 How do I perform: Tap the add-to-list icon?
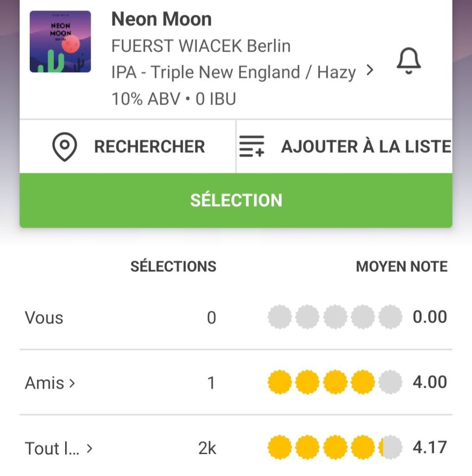(252, 147)
